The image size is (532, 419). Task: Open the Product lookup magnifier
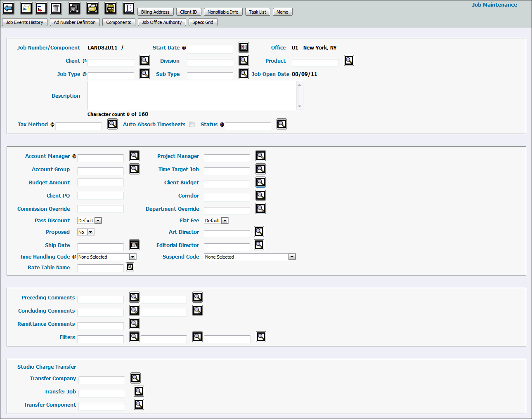(x=349, y=61)
